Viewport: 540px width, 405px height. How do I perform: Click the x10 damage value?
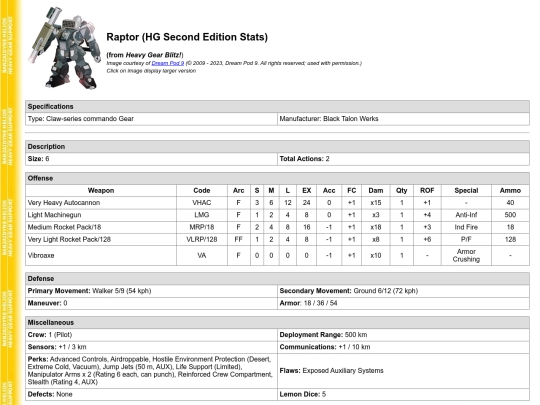click(x=376, y=256)
